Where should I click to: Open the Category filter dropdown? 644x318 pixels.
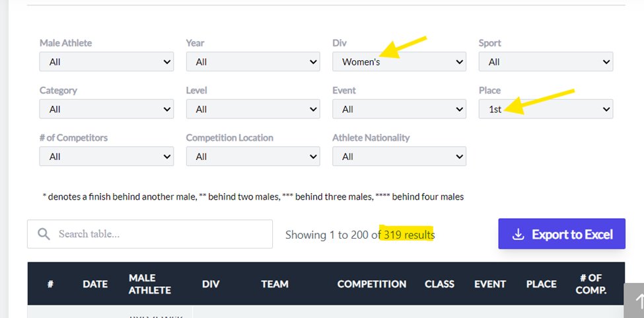point(106,109)
